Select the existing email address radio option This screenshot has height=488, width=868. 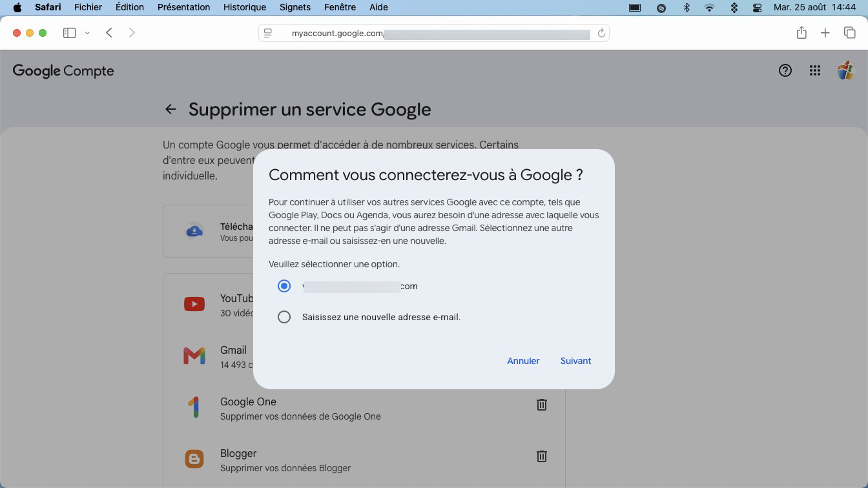pyautogui.click(x=284, y=286)
